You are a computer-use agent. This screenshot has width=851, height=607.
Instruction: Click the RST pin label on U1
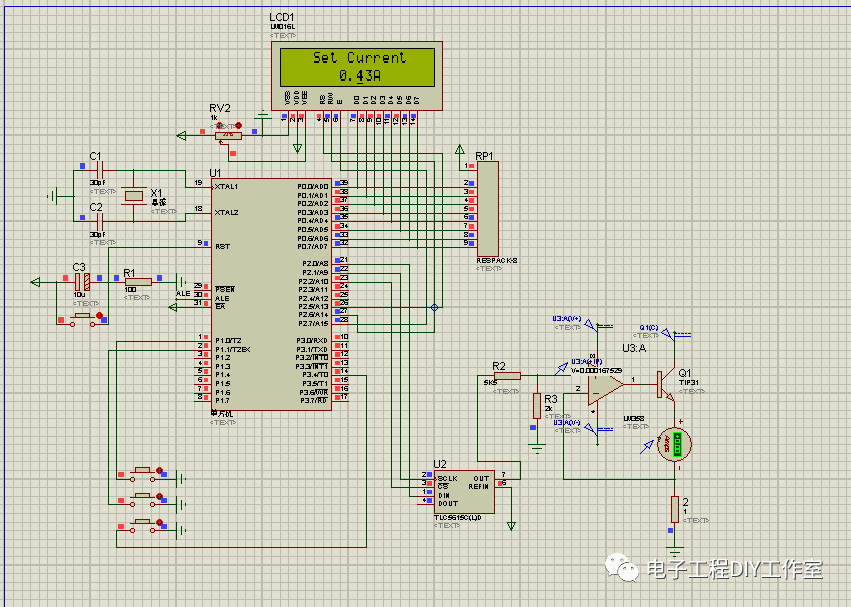[x=223, y=246]
